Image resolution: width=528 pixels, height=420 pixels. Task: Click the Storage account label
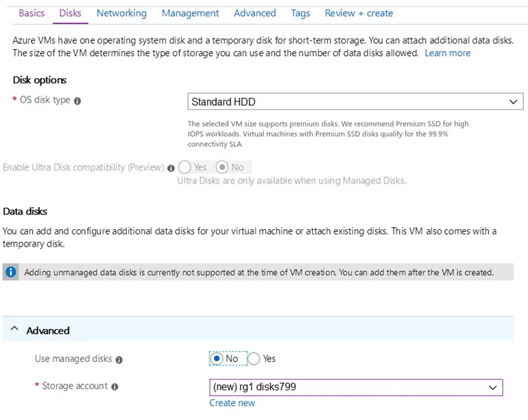click(x=75, y=386)
